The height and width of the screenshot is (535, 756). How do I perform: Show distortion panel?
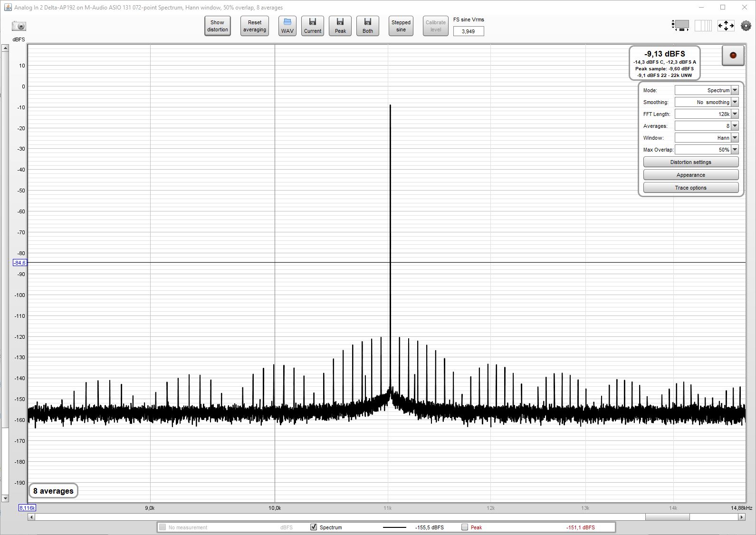(218, 26)
